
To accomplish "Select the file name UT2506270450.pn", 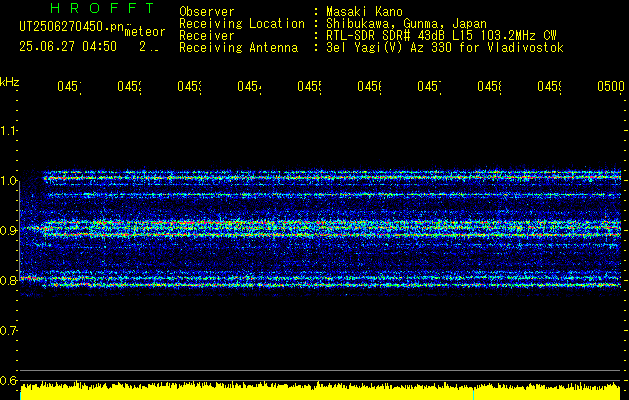I will click(71, 26).
